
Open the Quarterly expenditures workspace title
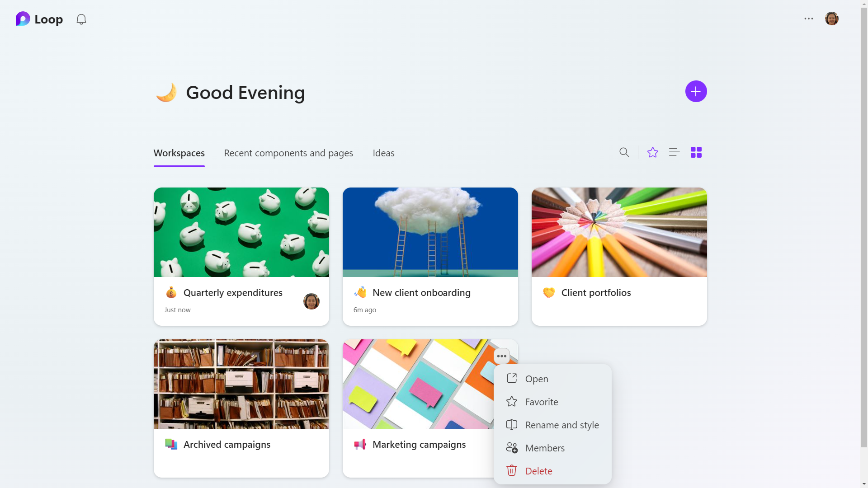[x=233, y=292]
